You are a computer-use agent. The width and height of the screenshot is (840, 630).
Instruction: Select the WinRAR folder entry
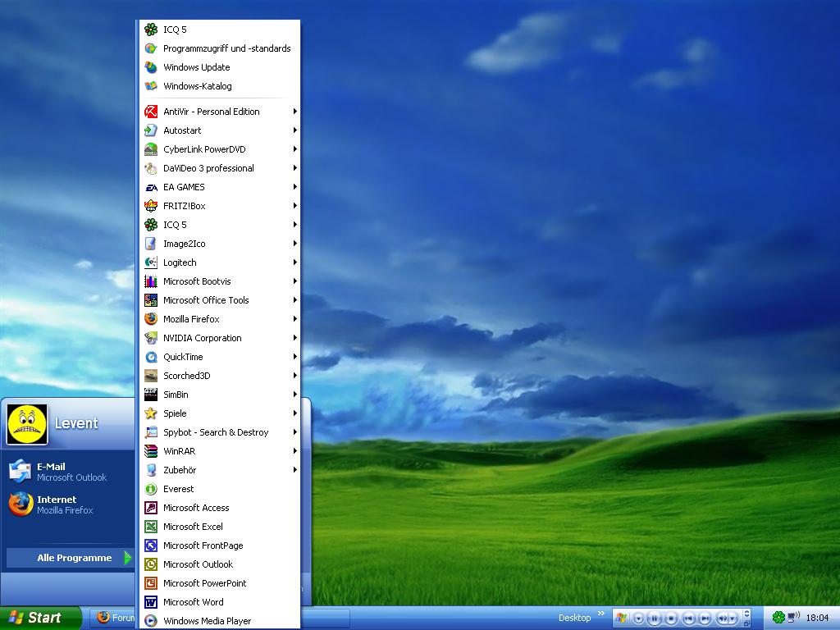point(220,451)
